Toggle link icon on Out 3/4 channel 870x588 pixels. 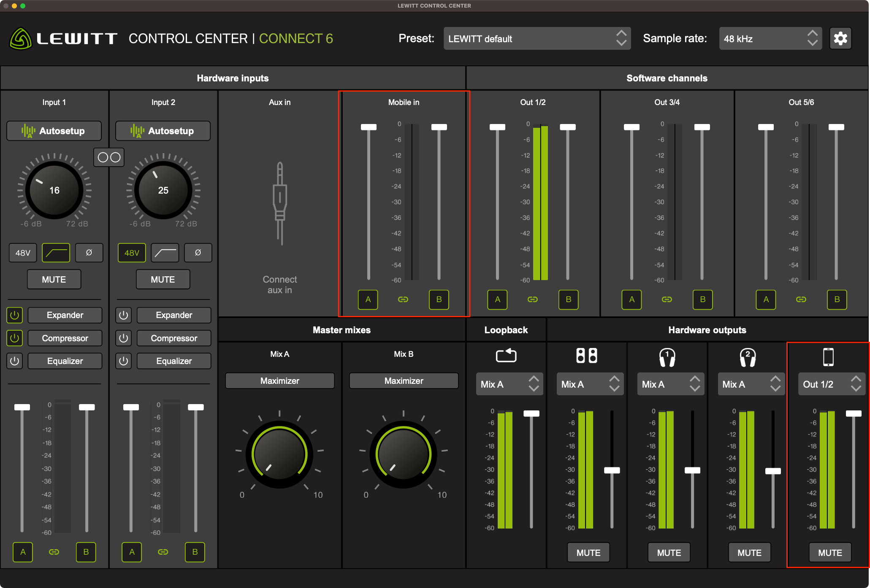click(667, 299)
